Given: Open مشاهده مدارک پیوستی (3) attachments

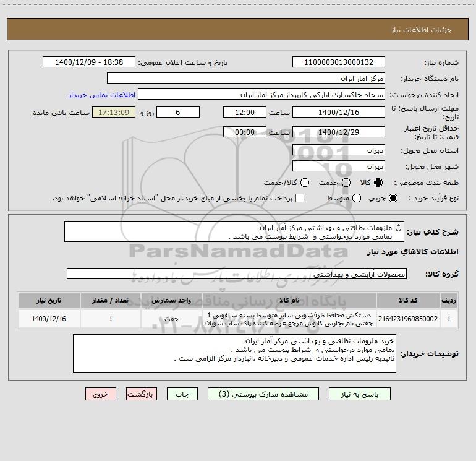Looking at the screenshot, I should pos(263,394).
